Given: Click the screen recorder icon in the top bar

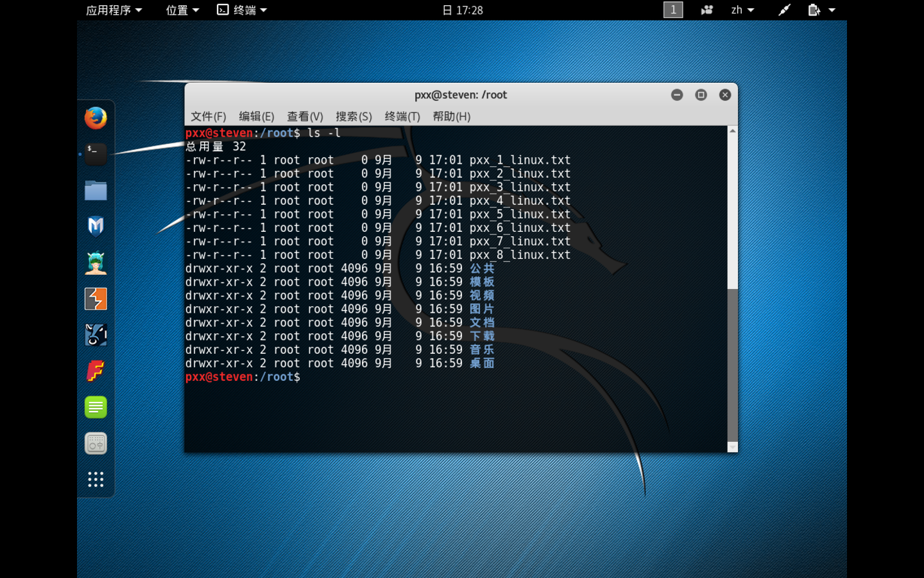Looking at the screenshot, I should (706, 10).
